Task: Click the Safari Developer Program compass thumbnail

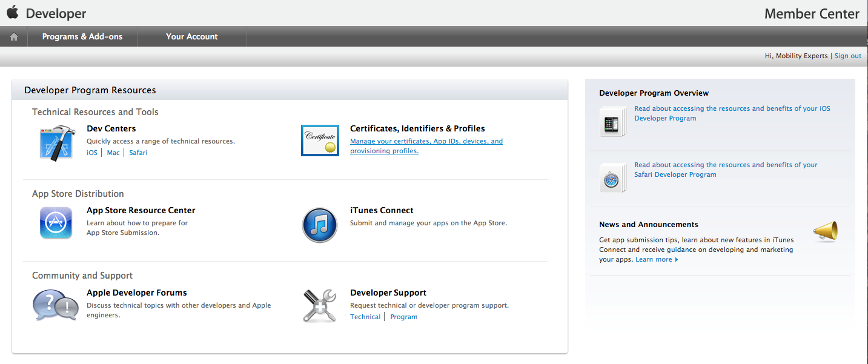Action: [612, 178]
